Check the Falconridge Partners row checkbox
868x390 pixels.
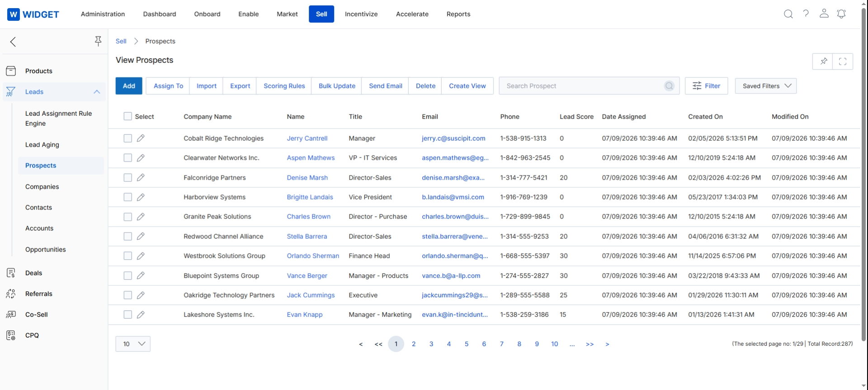pyautogui.click(x=128, y=177)
